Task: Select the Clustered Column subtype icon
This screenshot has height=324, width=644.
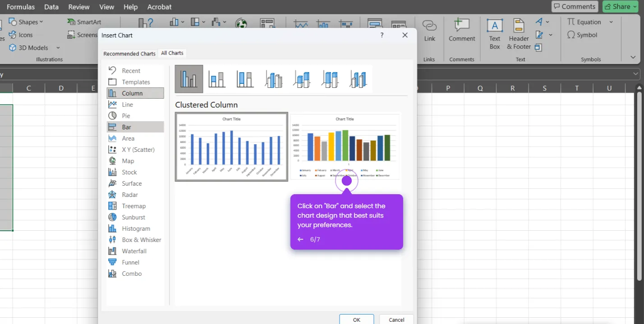Action: coord(189,78)
